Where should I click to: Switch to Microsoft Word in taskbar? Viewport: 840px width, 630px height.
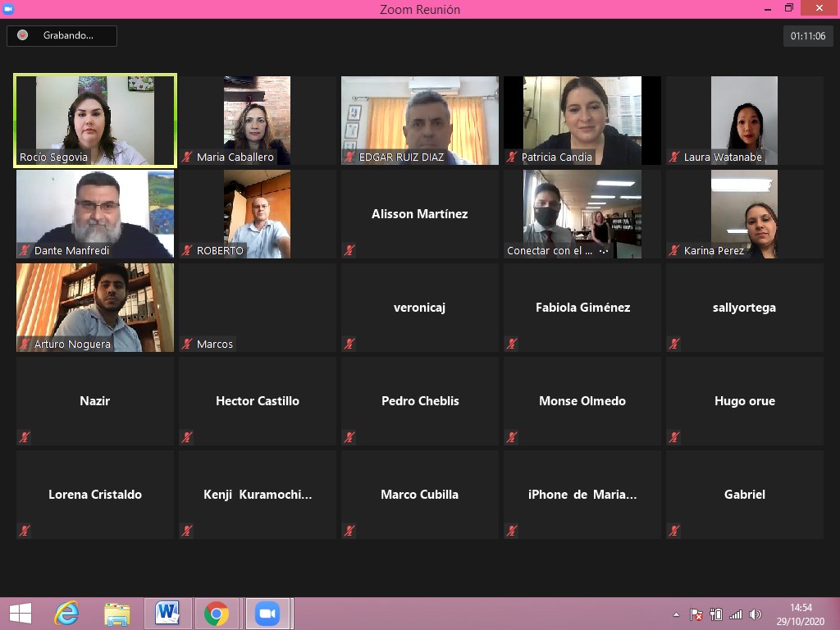pos(167,614)
